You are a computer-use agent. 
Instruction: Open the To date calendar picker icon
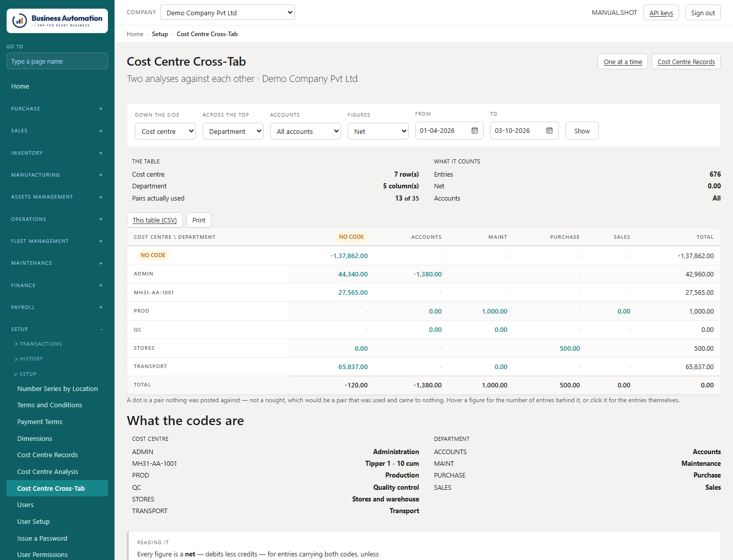549,131
